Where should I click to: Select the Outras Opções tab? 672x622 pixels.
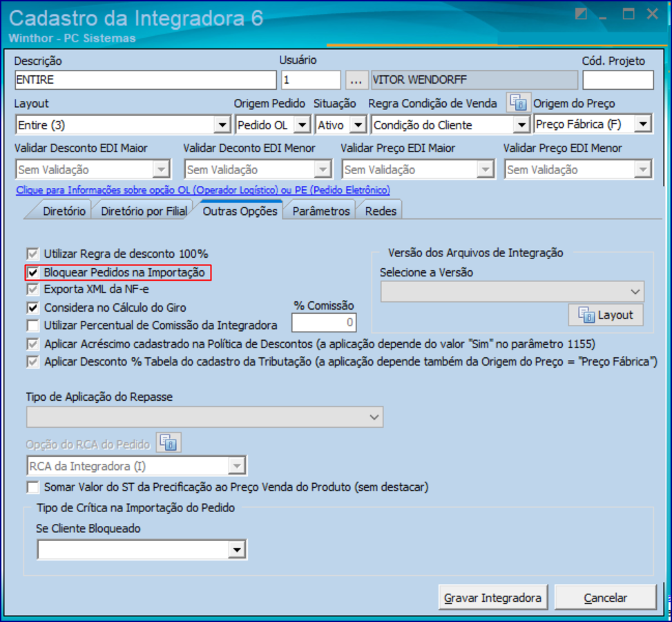240,211
